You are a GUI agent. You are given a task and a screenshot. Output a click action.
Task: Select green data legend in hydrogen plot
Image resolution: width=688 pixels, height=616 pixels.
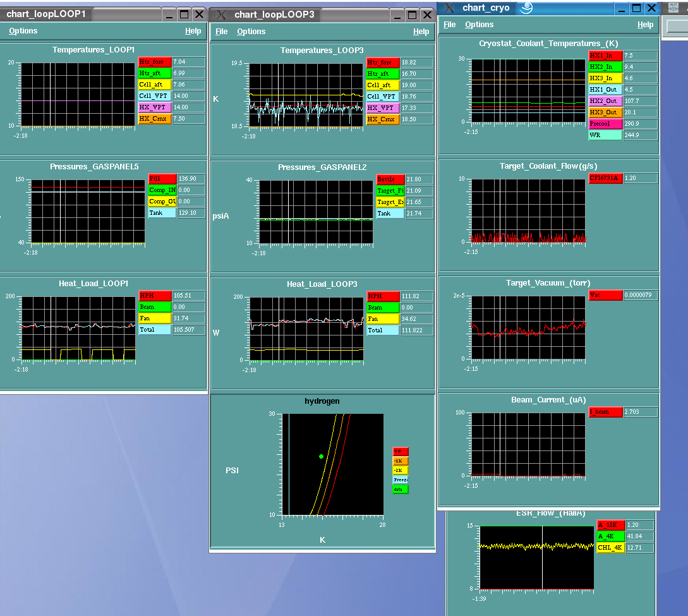click(401, 490)
